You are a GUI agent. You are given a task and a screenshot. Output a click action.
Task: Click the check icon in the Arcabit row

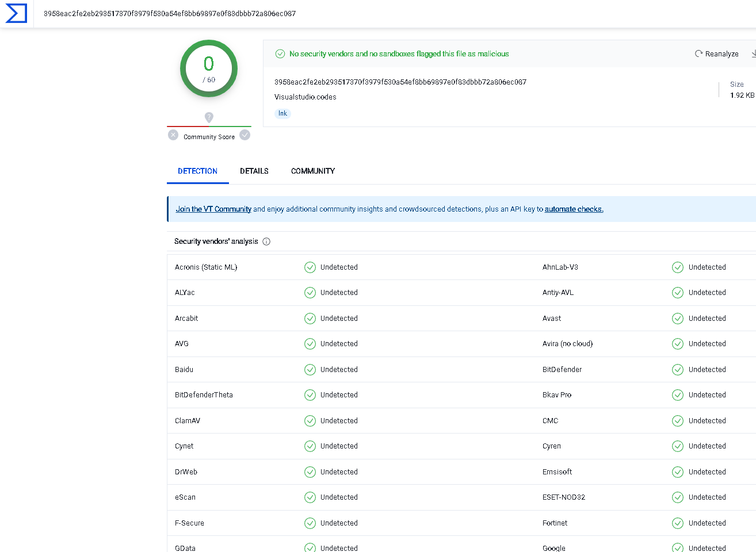[310, 319]
